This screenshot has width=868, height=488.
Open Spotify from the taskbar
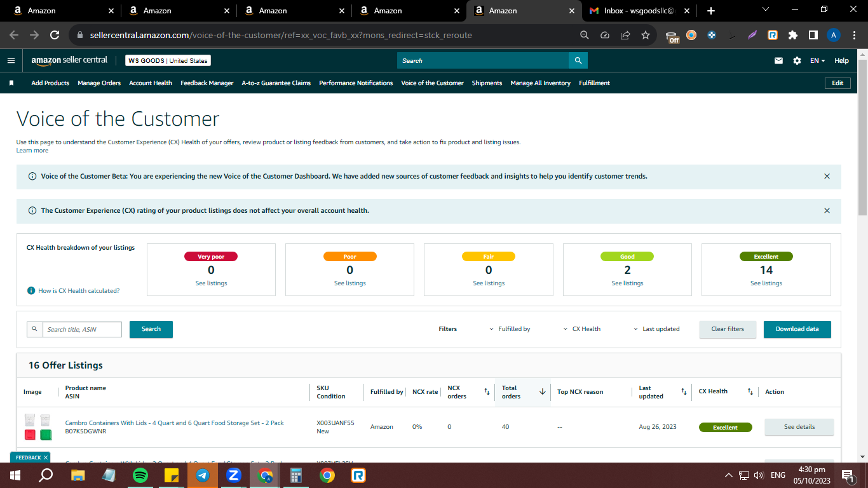tap(140, 475)
